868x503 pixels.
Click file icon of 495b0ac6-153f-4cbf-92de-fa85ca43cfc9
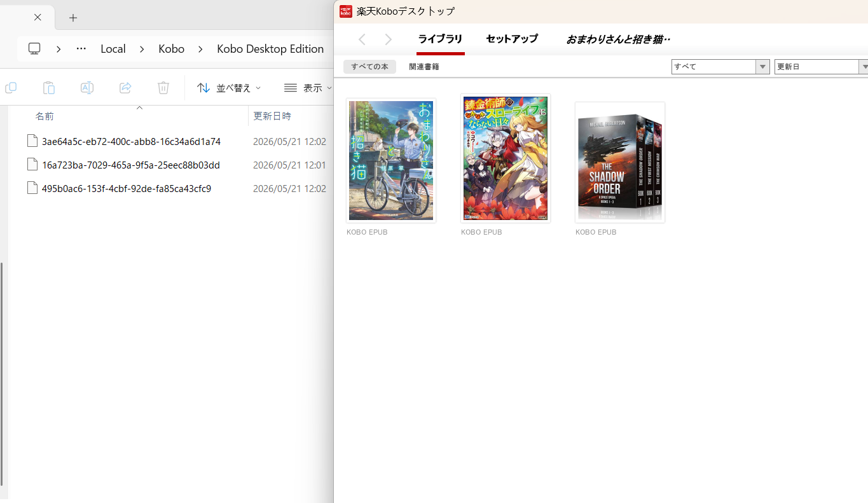32,188
